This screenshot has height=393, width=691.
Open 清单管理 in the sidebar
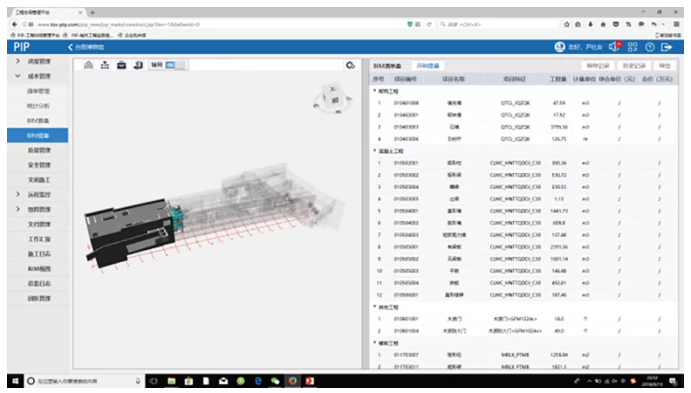coord(38,91)
